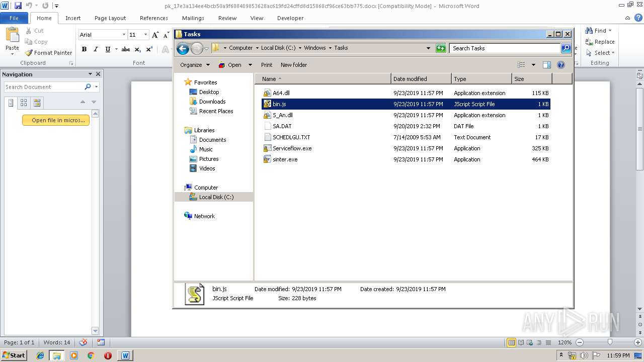Click the Explorer help icon
This screenshot has height=362, width=644.
click(561, 65)
